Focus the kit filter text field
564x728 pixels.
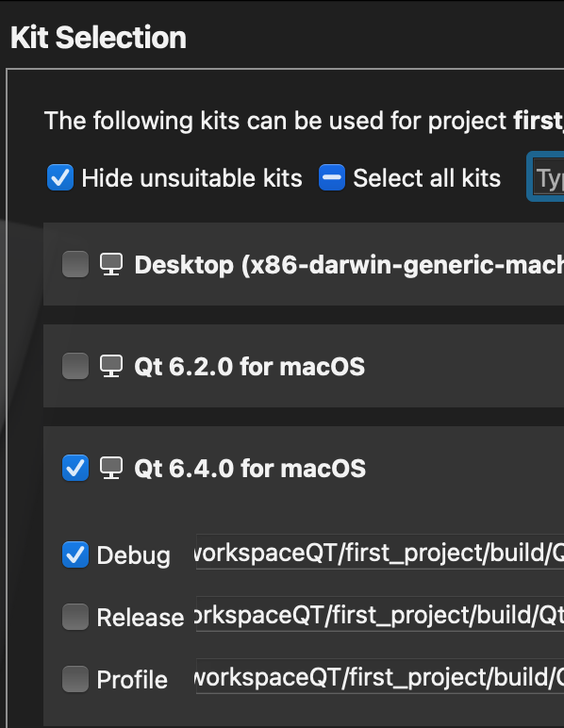click(549, 177)
